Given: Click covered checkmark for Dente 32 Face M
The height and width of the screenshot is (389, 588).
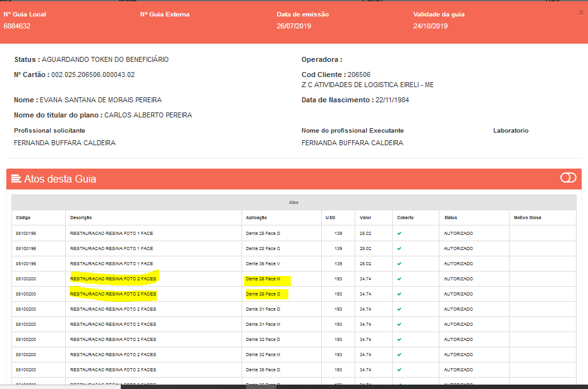Looking at the screenshot, I should click(399, 355).
